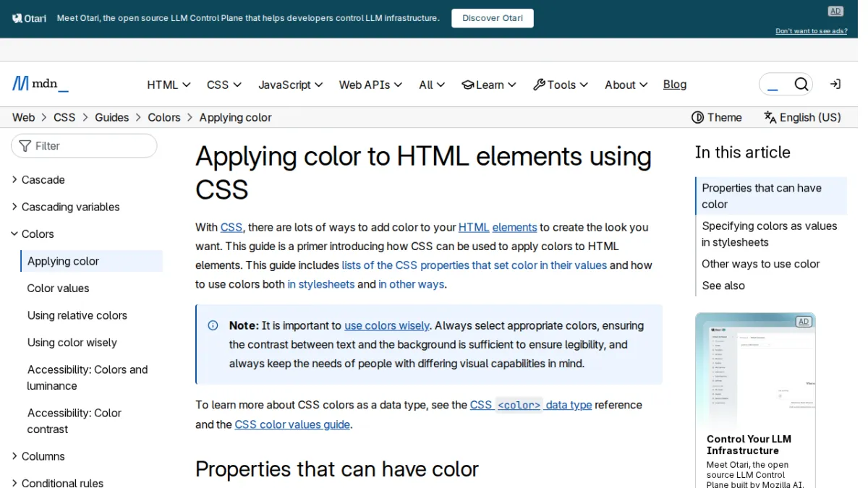This screenshot has width=868, height=488.
Task: Open the HTML dropdown menu
Action: (169, 85)
